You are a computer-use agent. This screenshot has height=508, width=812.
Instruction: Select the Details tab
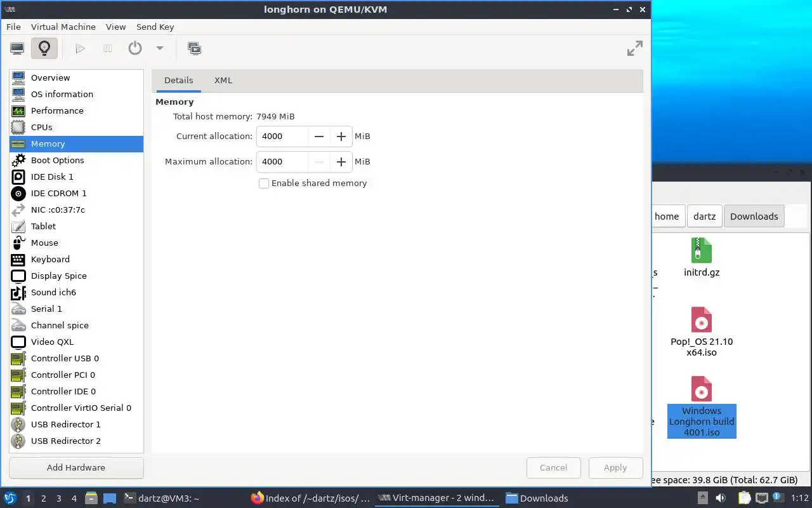click(x=178, y=81)
